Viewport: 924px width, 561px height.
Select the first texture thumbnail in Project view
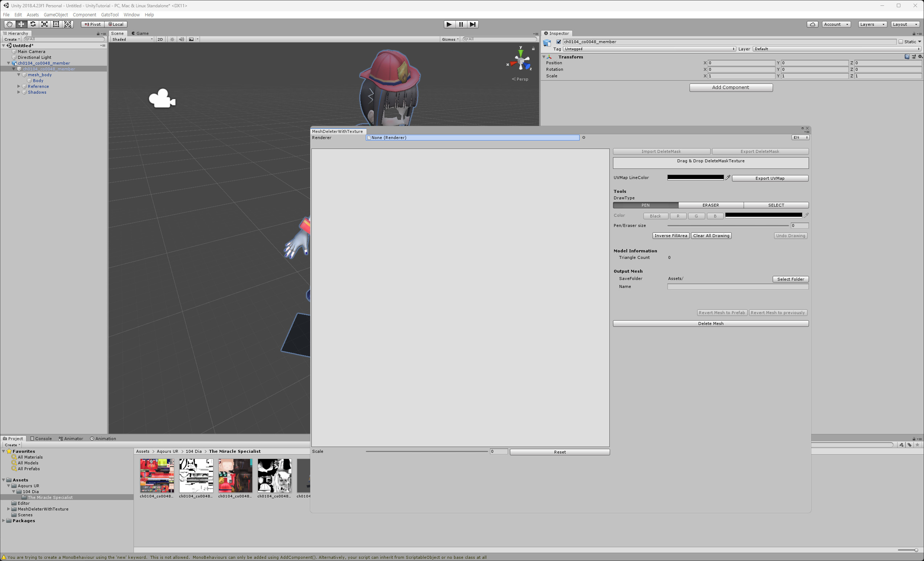[x=157, y=476]
